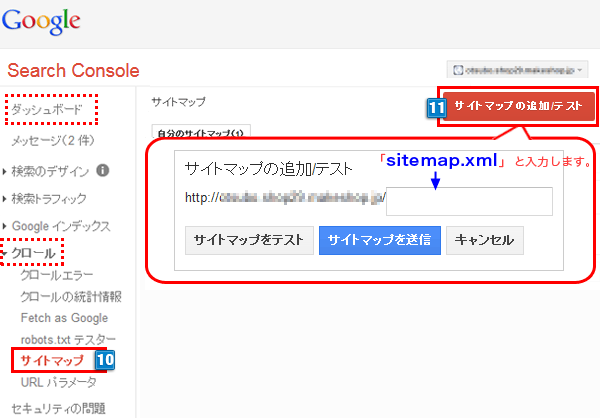Click the サイトマップ page heading
600x418 pixels.
click(179, 102)
